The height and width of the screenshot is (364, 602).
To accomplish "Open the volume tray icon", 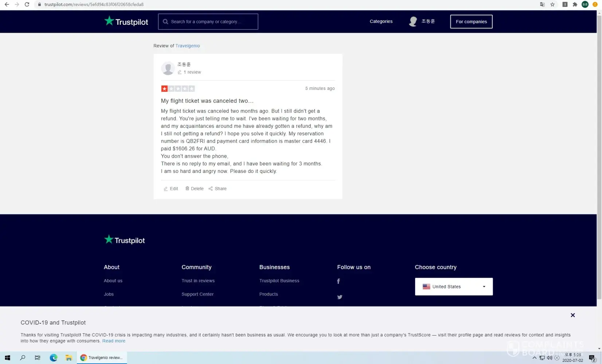I will (549, 358).
